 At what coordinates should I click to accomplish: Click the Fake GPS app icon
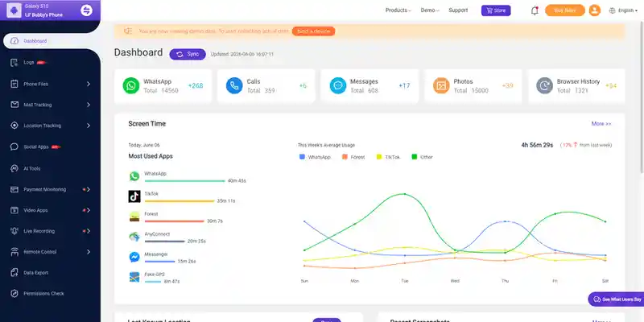click(x=134, y=277)
